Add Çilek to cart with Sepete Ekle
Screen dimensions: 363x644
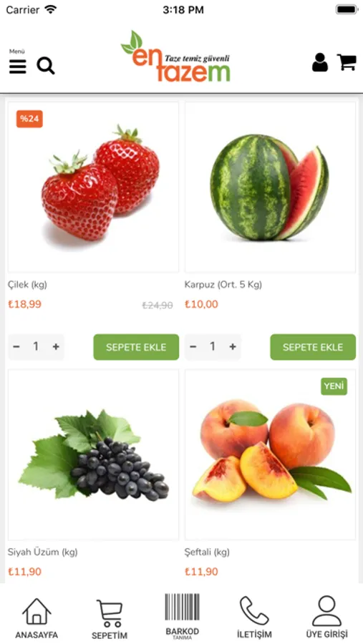pos(136,347)
